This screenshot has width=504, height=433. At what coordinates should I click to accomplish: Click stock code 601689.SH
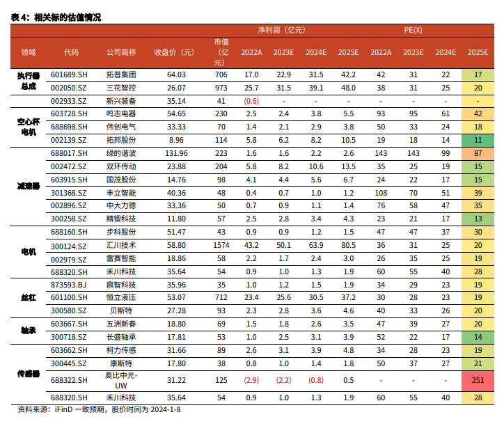69,75
